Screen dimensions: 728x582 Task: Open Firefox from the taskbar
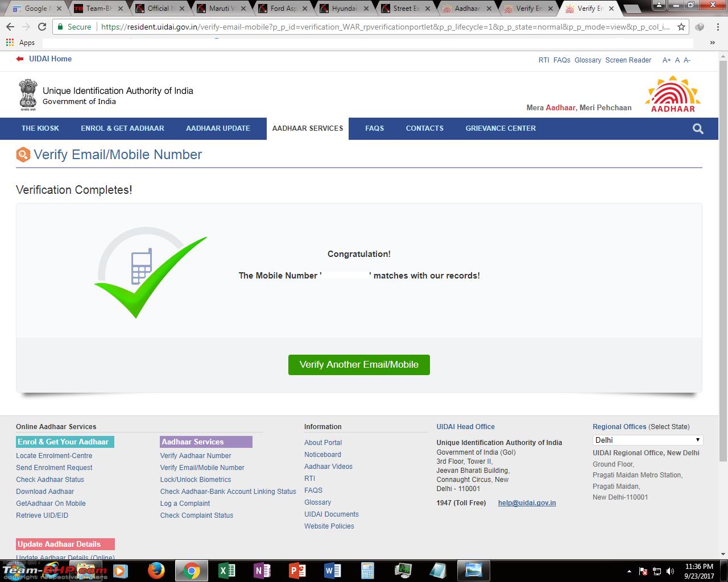(156, 570)
